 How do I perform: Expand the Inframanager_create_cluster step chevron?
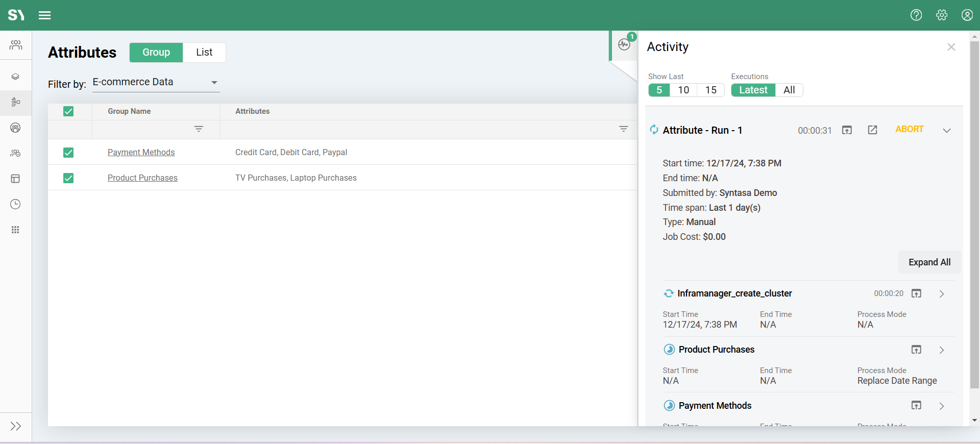click(x=942, y=294)
